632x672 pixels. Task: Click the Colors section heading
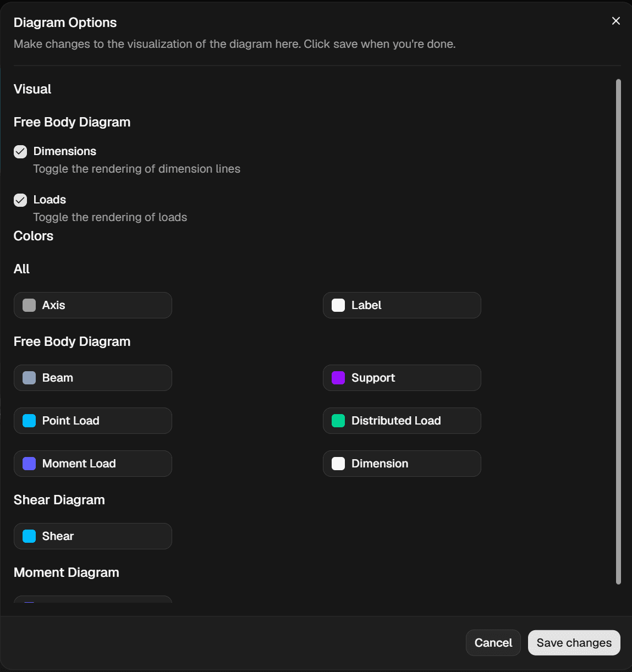tap(34, 236)
